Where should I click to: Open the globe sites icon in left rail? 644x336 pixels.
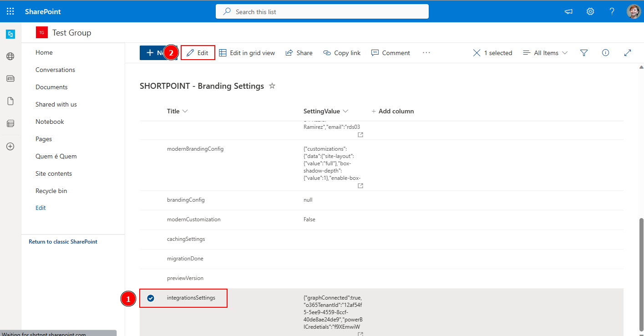click(x=10, y=56)
